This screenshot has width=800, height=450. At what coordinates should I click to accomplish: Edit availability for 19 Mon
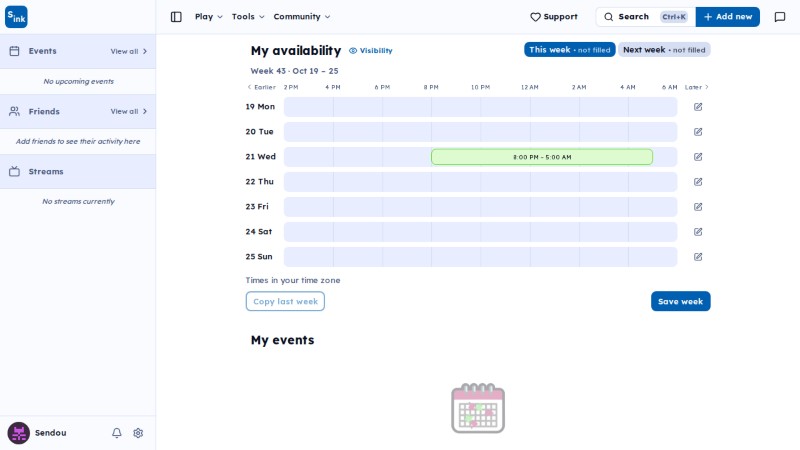point(698,107)
